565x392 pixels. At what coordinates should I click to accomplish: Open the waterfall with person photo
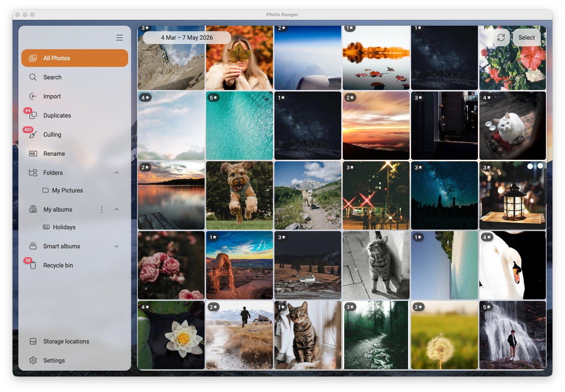[512, 335]
